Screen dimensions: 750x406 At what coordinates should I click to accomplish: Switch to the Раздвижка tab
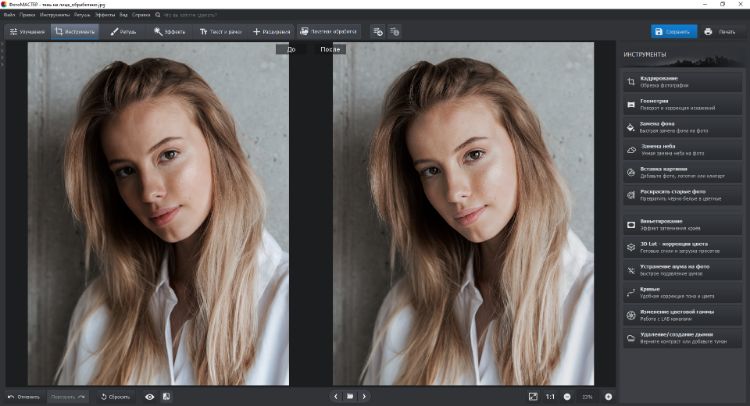pos(271,32)
